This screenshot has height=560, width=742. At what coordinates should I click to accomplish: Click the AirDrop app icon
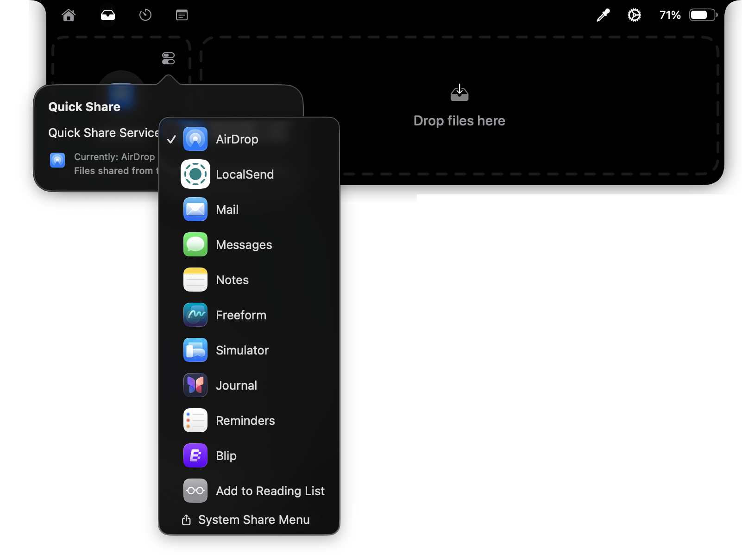pos(195,139)
